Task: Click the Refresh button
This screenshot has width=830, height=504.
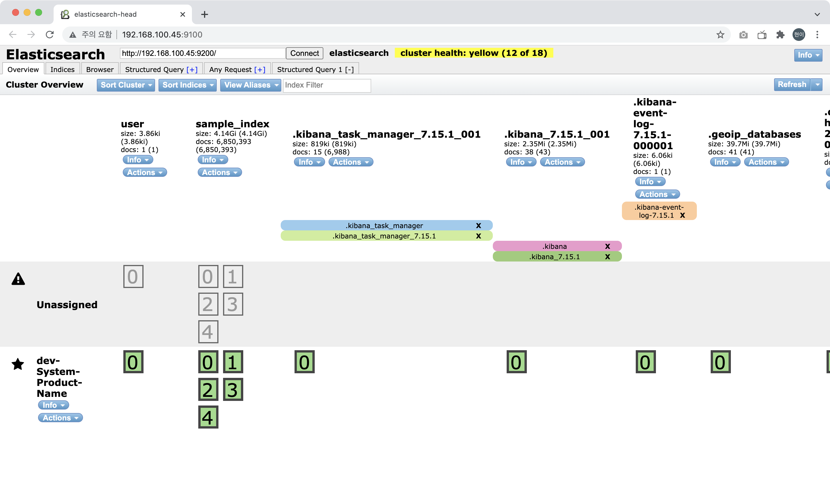Action: (792, 85)
